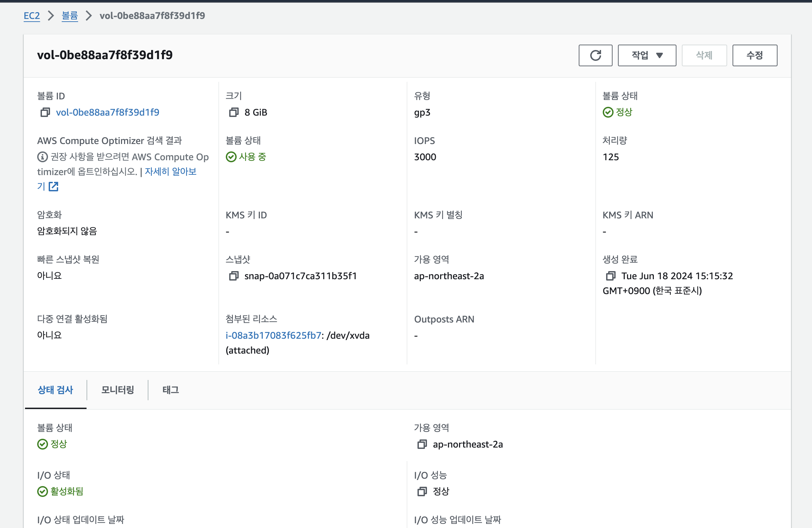This screenshot has height=528, width=812.
Task: Click the 자세히 알아보기 link
Action: point(171,171)
